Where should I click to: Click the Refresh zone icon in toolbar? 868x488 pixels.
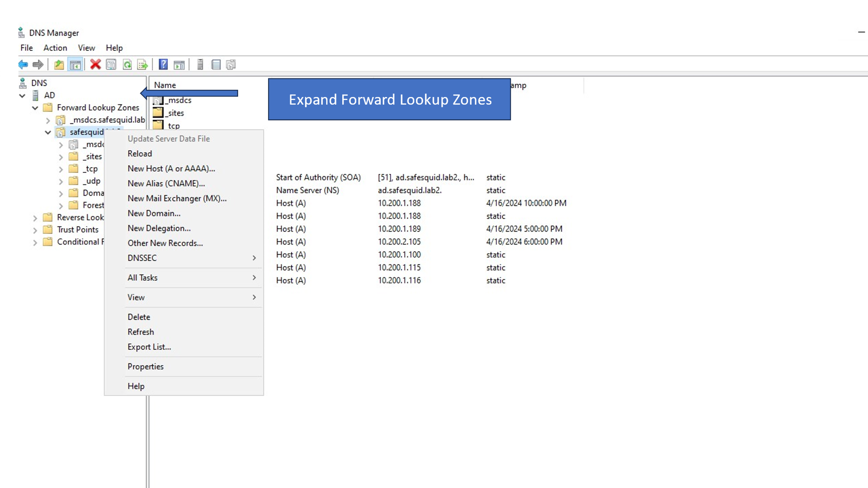(127, 64)
